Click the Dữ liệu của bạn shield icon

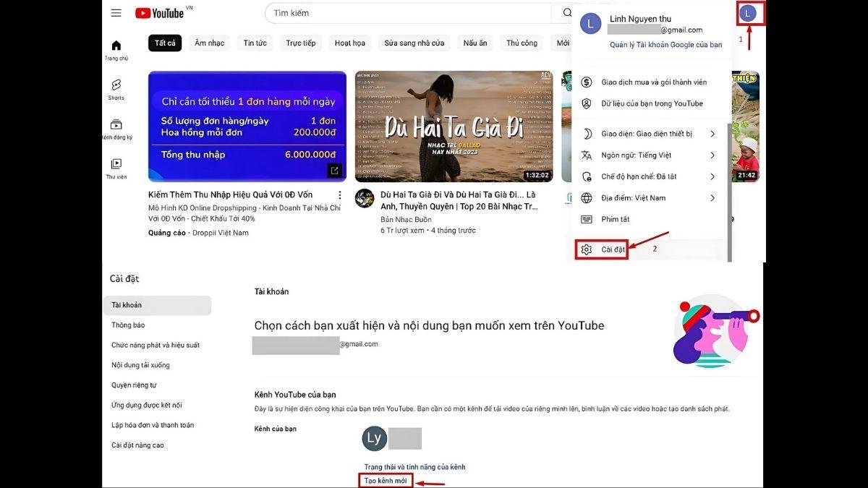(587, 103)
